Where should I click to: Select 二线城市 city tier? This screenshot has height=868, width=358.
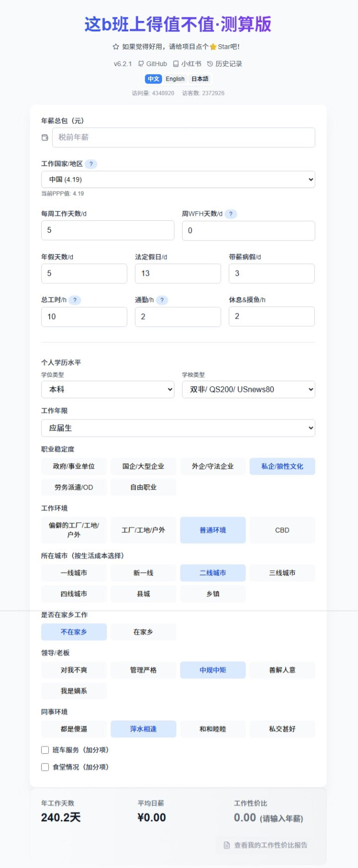[x=213, y=573]
